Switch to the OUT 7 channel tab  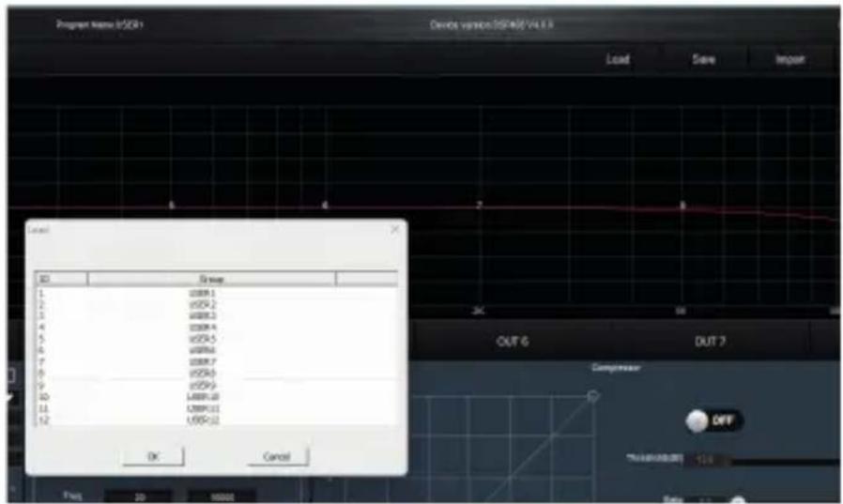[711, 342]
